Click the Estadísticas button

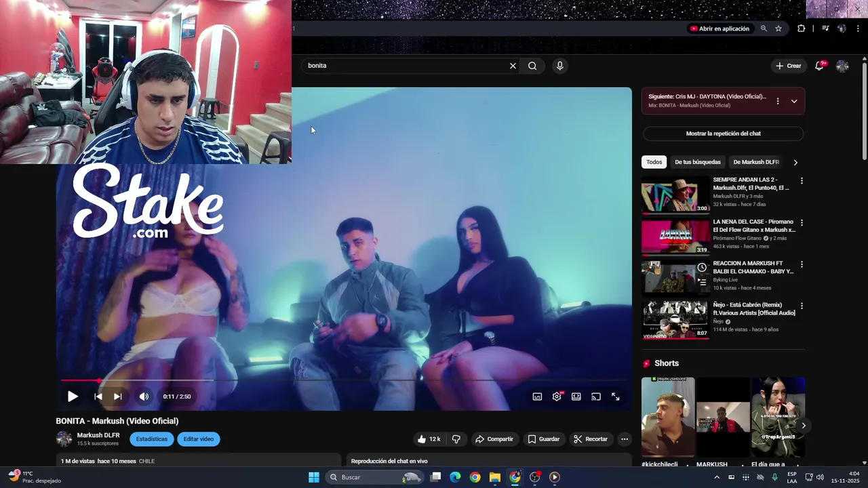(152, 439)
